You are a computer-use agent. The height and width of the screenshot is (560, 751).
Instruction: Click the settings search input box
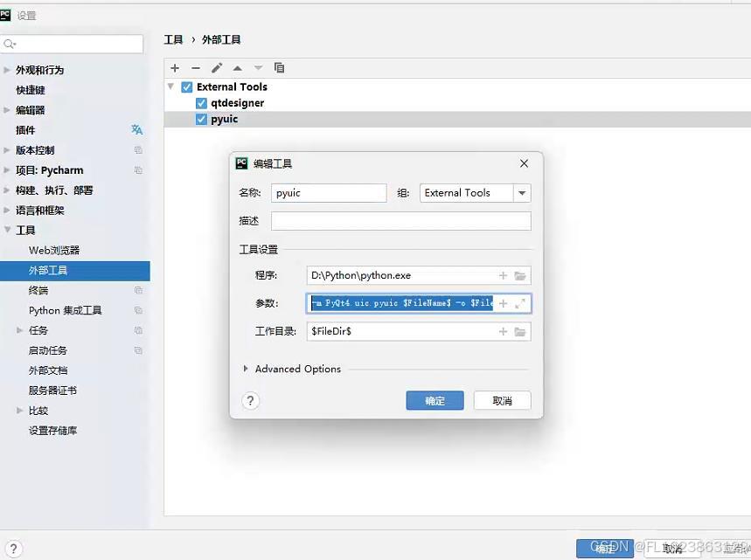(72, 44)
